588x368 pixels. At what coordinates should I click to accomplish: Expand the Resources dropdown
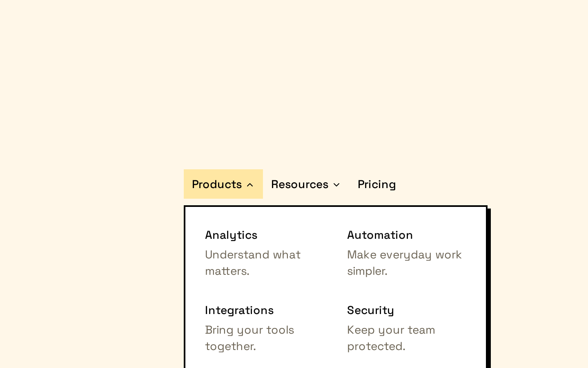tap(305, 184)
